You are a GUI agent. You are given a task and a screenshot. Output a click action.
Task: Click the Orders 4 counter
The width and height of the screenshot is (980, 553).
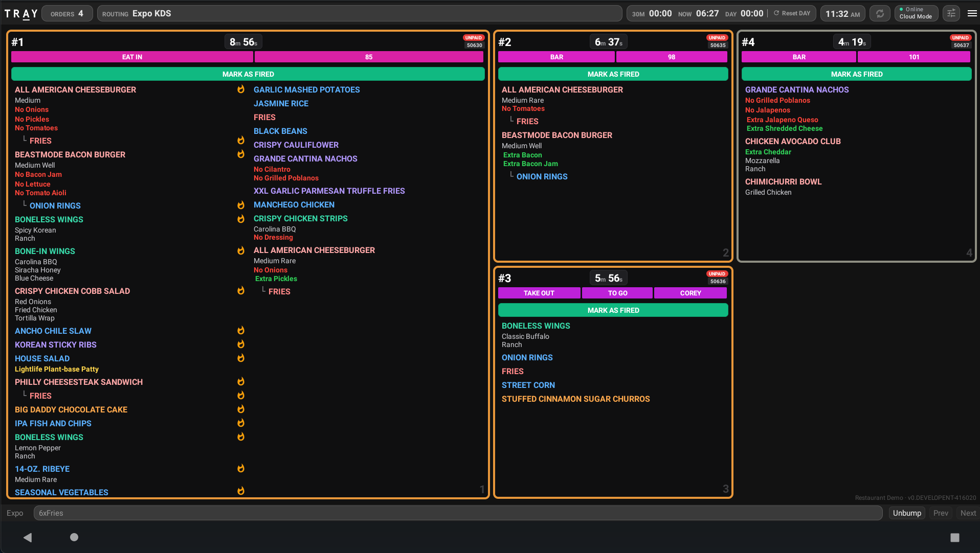click(x=67, y=13)
